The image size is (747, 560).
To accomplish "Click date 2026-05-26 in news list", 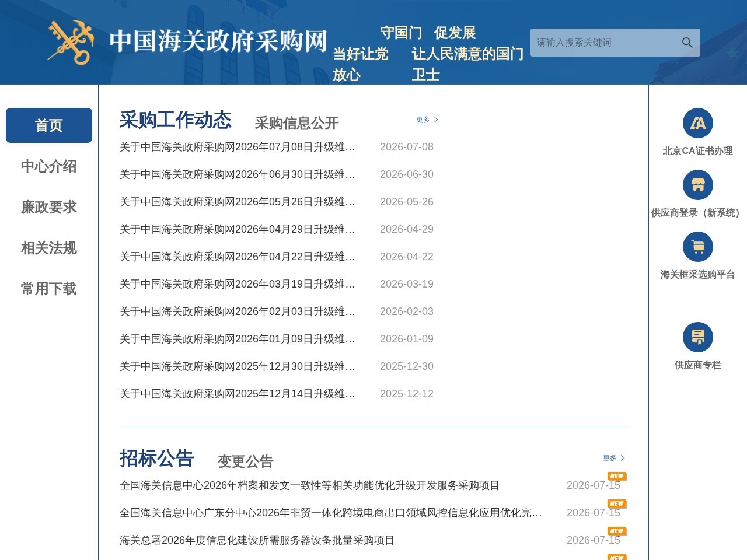I will pyautogui.click(x=407, y=202).
